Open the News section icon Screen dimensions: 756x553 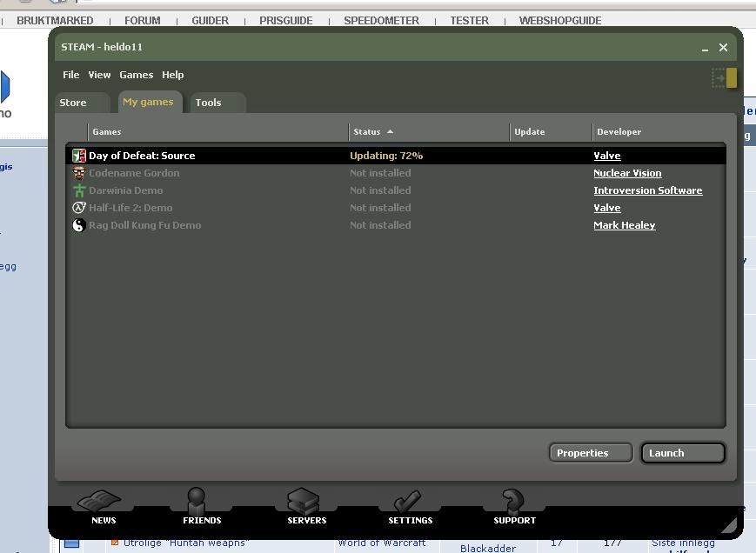[100, 501]
